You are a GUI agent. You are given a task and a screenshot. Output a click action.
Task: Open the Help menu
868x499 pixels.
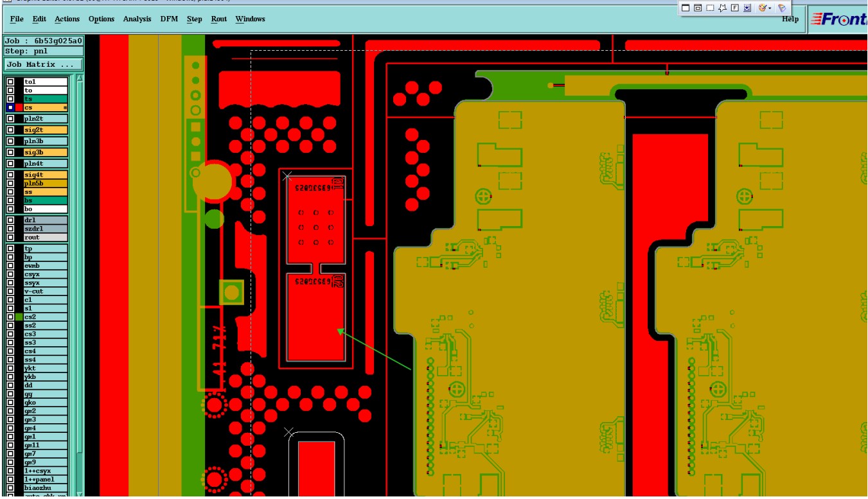pos(790,19)
